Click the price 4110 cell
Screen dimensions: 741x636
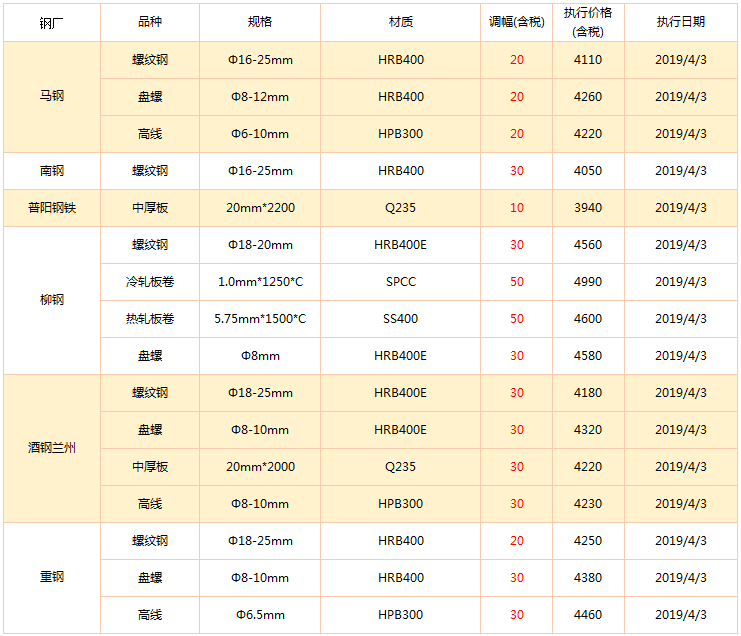(x=588, y=60)
